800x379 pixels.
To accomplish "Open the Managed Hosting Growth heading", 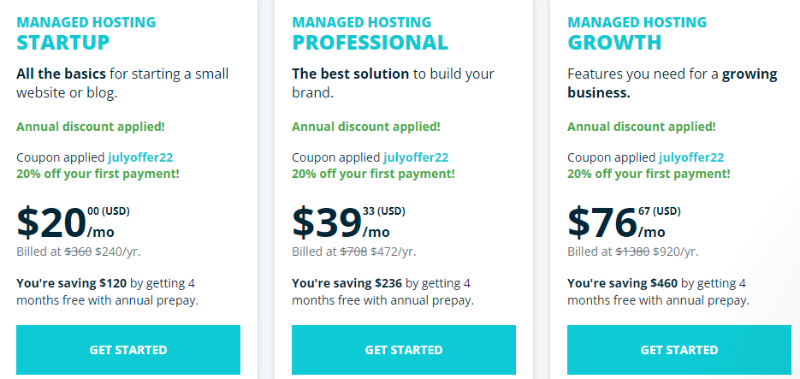I will (x=637, y=34).
